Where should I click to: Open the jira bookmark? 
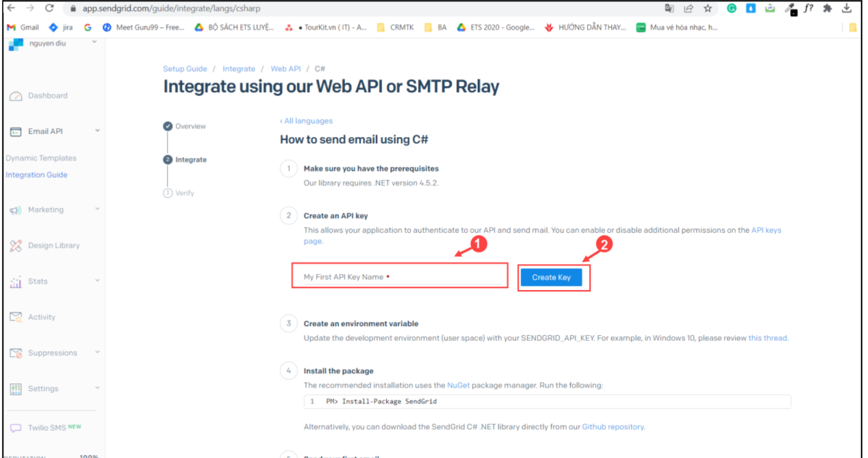point(61,27)
